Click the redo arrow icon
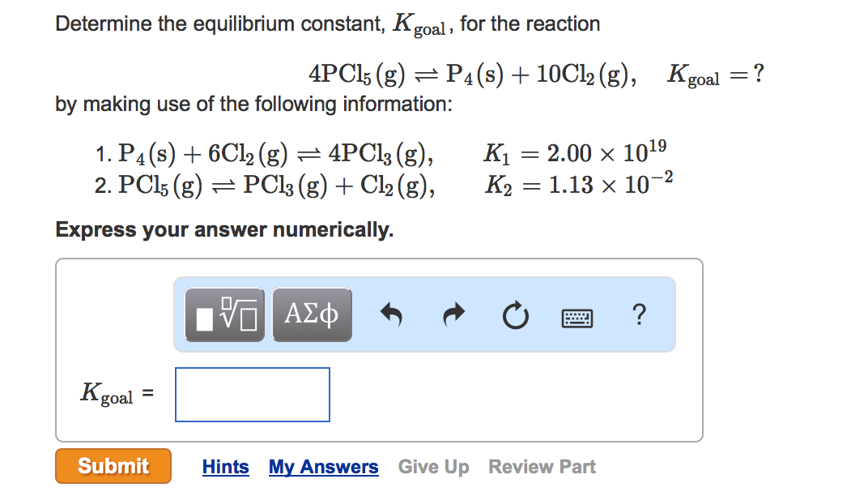Viewport: 868px width, 496px height. click(x=454, y=314)
